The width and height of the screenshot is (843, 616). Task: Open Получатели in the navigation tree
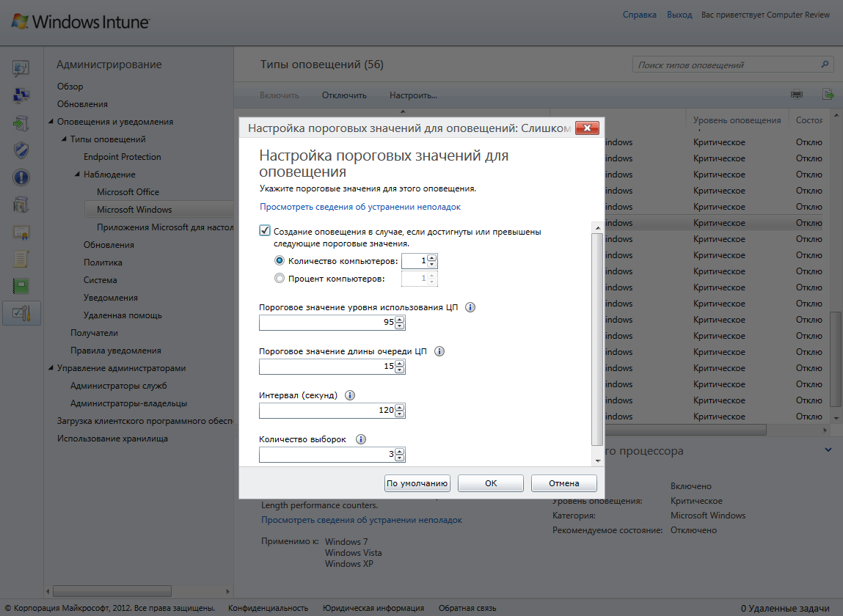pos(94,333)
